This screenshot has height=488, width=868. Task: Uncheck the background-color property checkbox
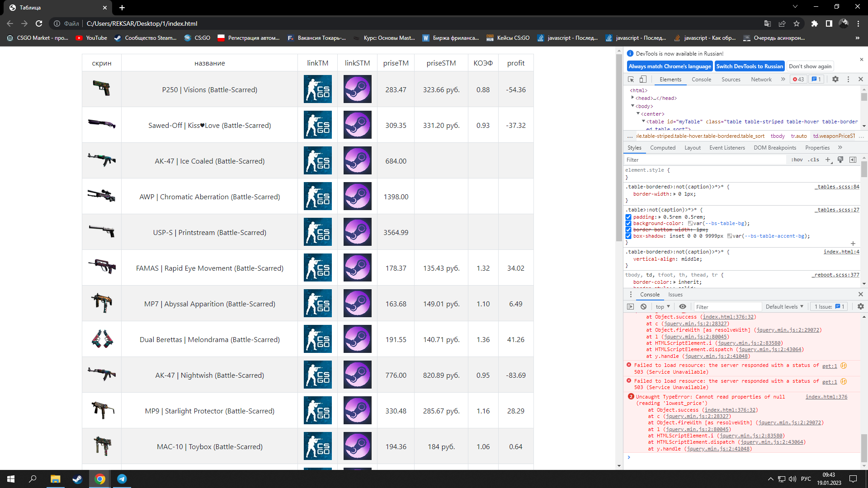pos(628,223)
